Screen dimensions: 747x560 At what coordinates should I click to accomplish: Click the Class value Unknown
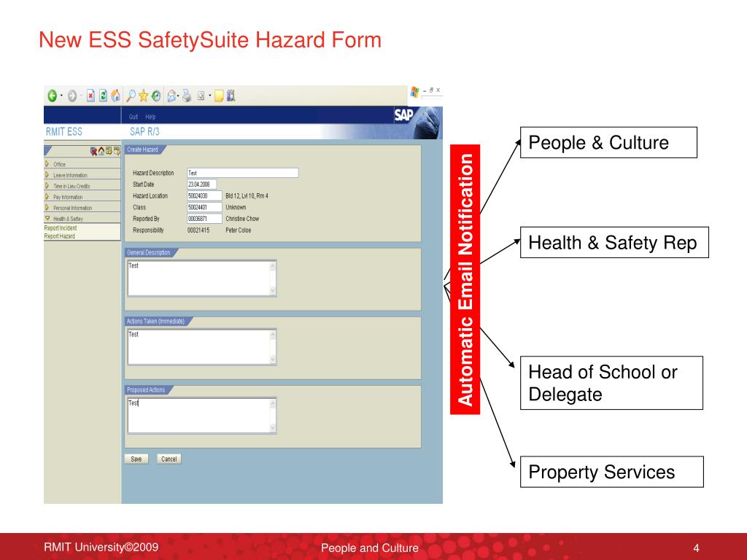pyautogui.click(x=236, y=207)
